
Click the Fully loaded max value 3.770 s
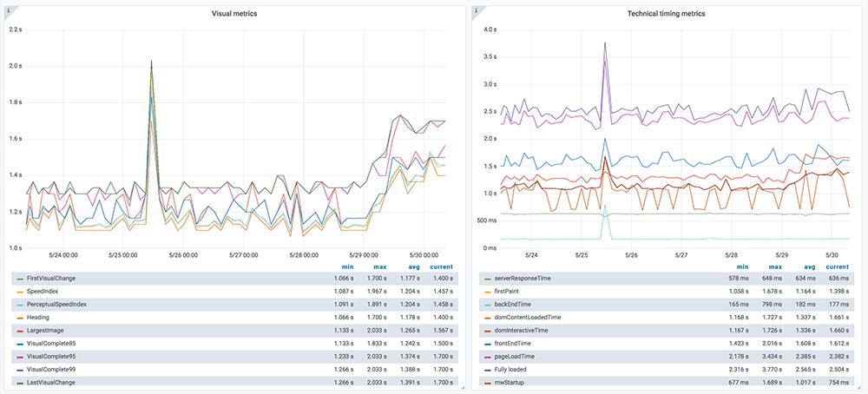coord(774,369)
